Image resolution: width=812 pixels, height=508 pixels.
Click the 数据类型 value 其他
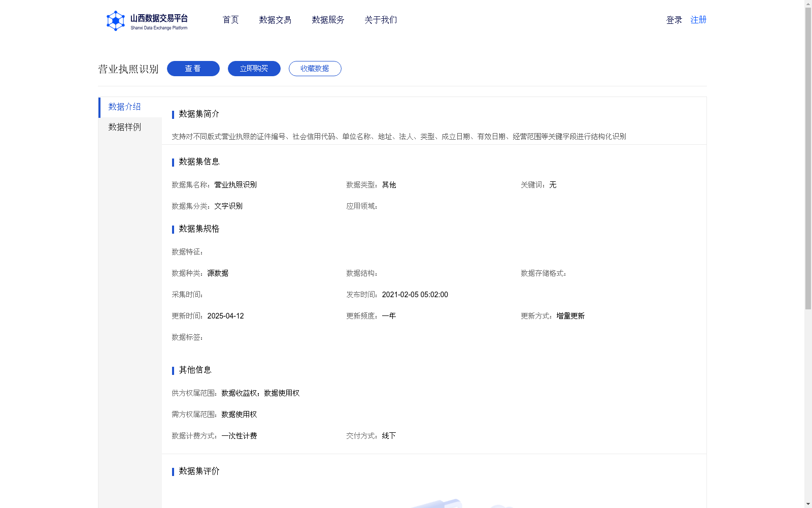coord(389,185)
